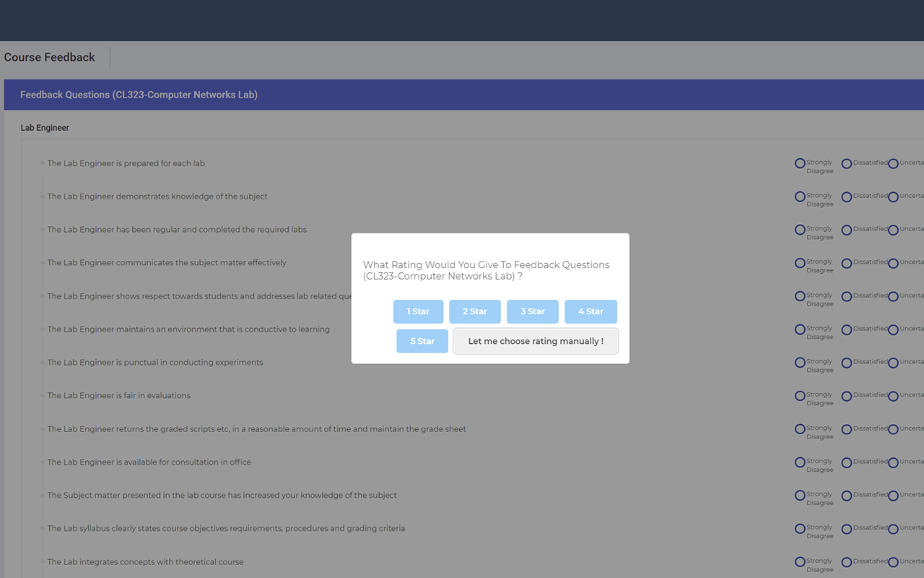The image size is (924, 578).
Task: Select Dissatisfied for subject matter increased knowledge
Action: coord(847,496)
